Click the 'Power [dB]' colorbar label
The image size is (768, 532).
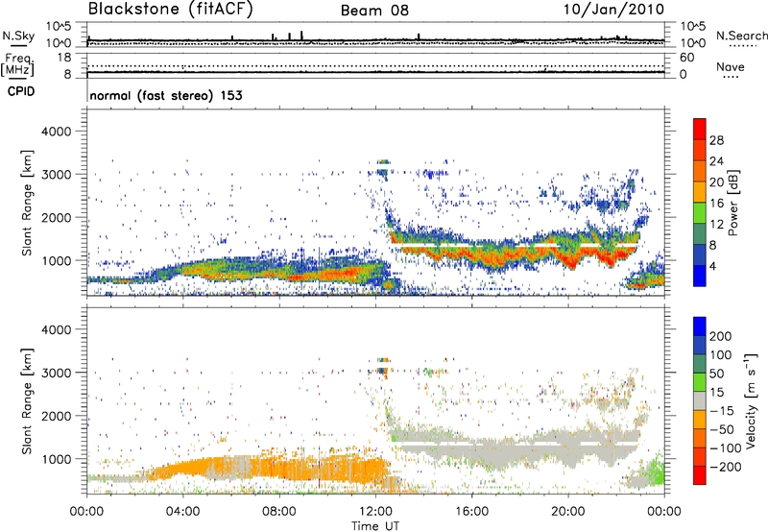pyautogui.click(x=733, y=203)
